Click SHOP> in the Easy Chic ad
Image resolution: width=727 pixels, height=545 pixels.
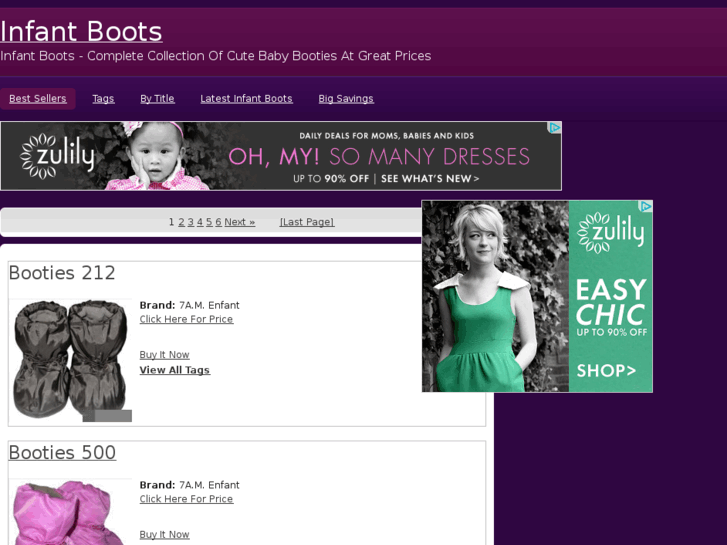click(x=606, y=371)
